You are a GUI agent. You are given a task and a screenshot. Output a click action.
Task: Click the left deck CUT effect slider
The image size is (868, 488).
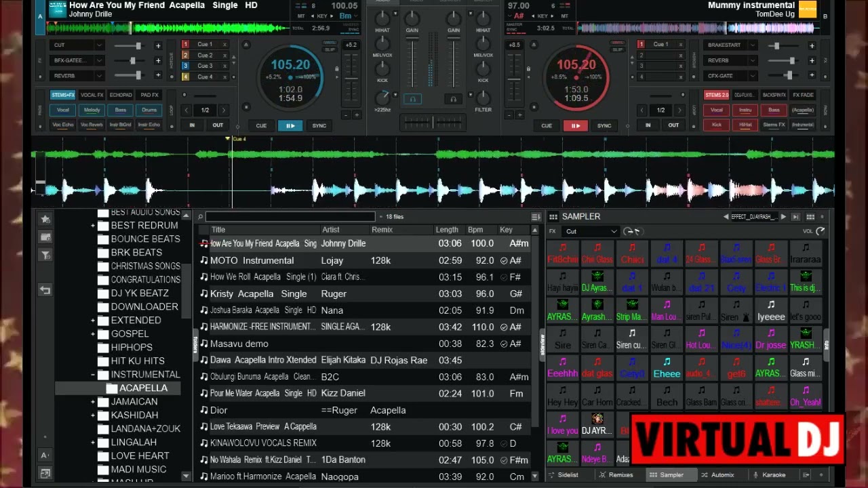[129, 45]
